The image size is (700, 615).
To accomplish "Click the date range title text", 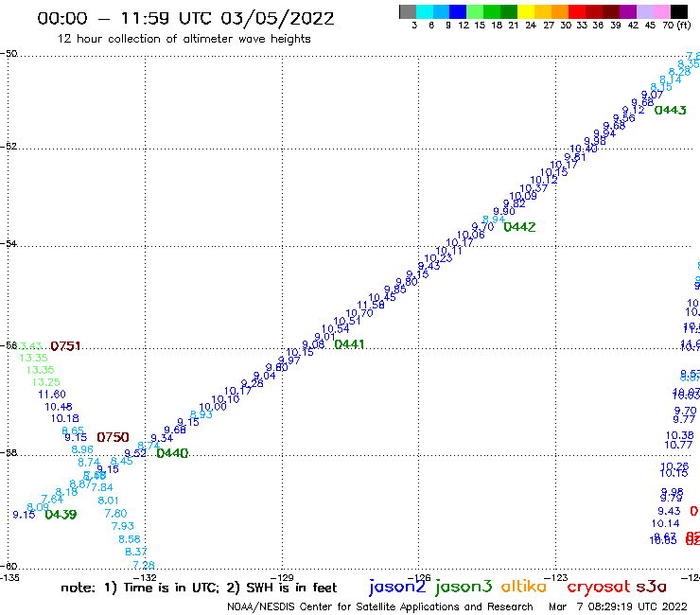I will pyautogui.click(x=185, y=18).
